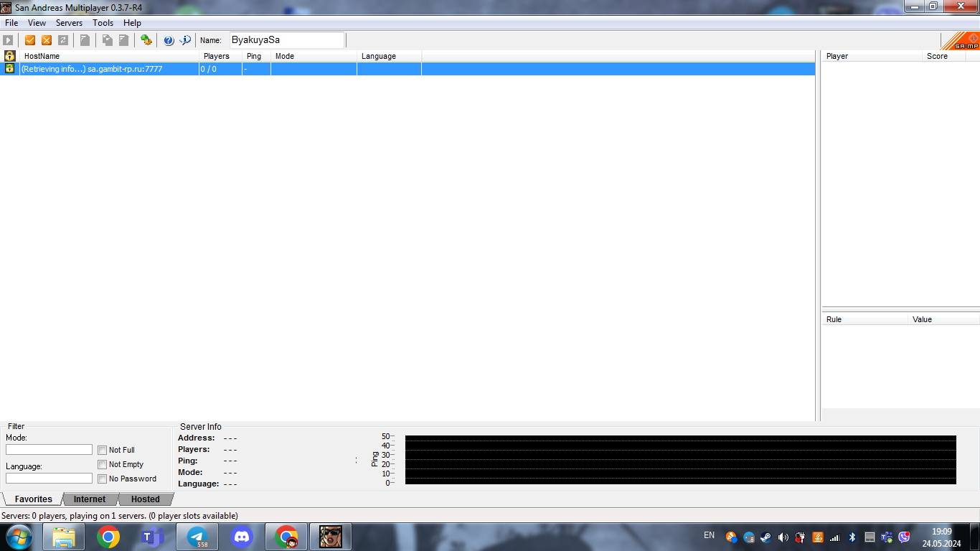Switch to the Hosted tab
This screenshot has width=980, height=551.
click(145, 499)
